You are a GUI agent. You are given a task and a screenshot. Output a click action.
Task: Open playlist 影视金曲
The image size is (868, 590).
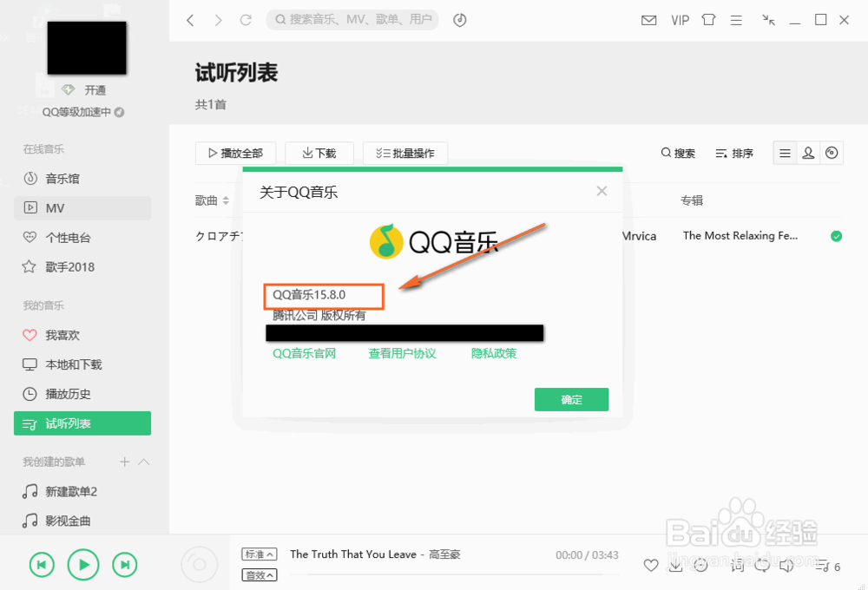coord(82,521)
